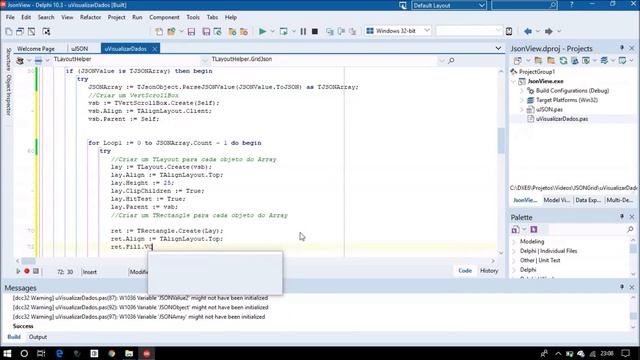Open the Component menu
Viewport: 640px width, 360px height.
(x=164, y=17)
